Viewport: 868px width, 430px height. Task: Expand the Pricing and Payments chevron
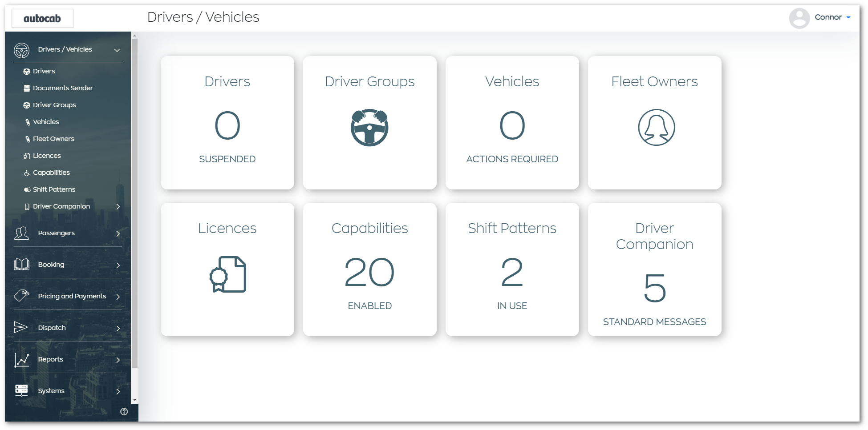click(118, 297)
